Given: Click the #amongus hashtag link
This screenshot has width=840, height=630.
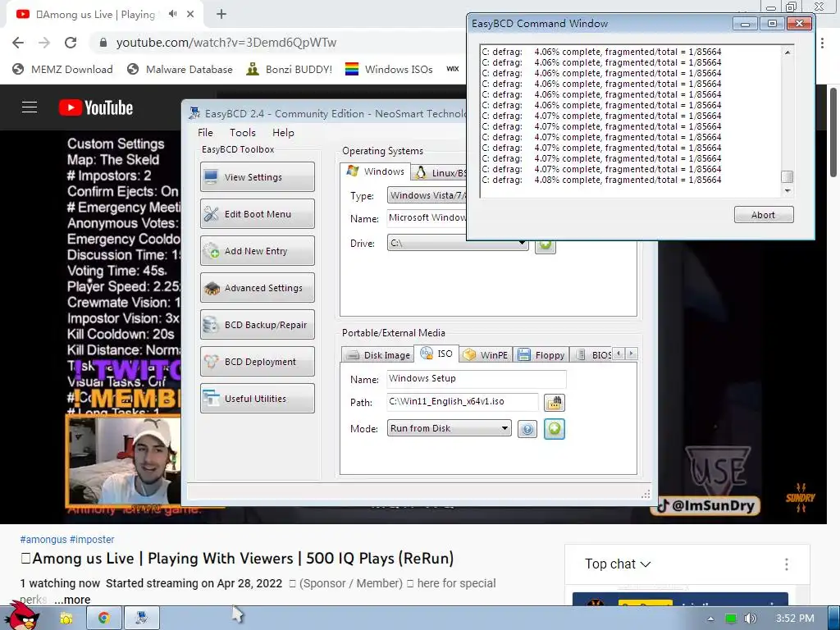Looking at the screenshot, I should coord(43,540).
